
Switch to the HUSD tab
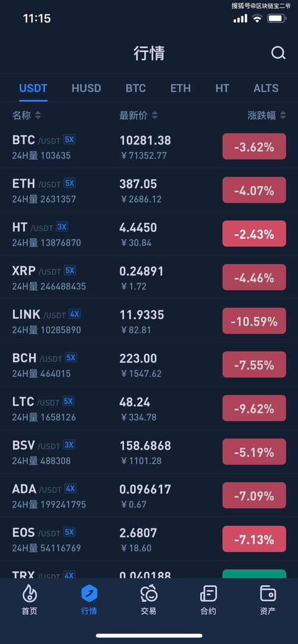click(86, 88)
